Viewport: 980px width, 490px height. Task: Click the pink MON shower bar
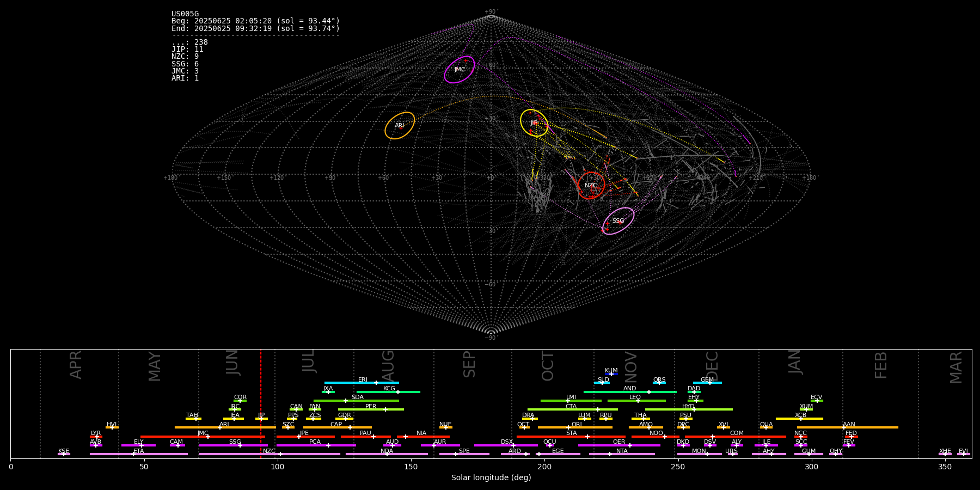(x=699, y=454)
